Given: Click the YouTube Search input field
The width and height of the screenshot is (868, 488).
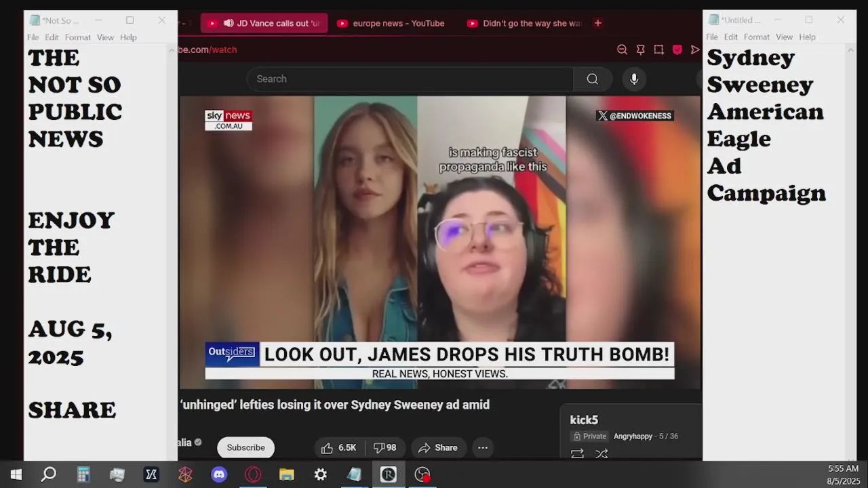Looking at the screenshot, I should click(410, 79).
